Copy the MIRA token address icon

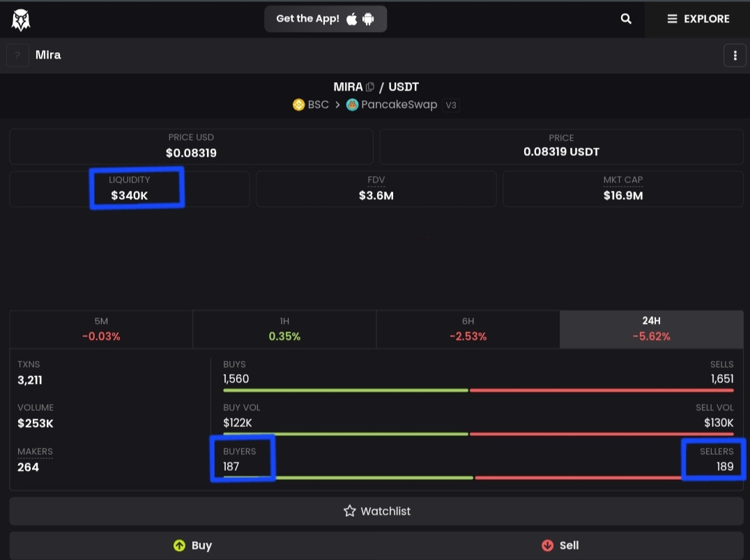[369, 87]
